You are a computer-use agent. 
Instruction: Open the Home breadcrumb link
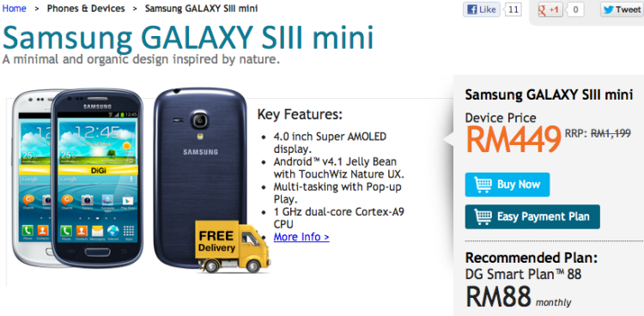15,9
